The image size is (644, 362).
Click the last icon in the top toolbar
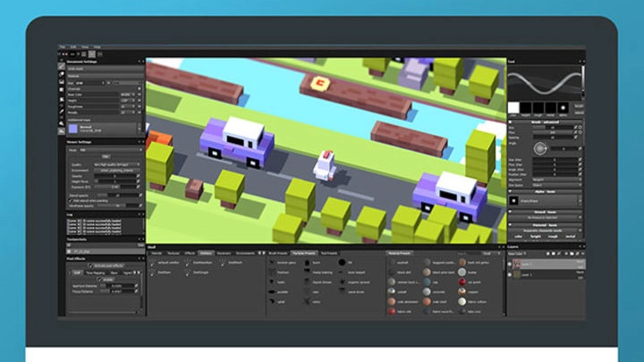click(x=100, y=54)
